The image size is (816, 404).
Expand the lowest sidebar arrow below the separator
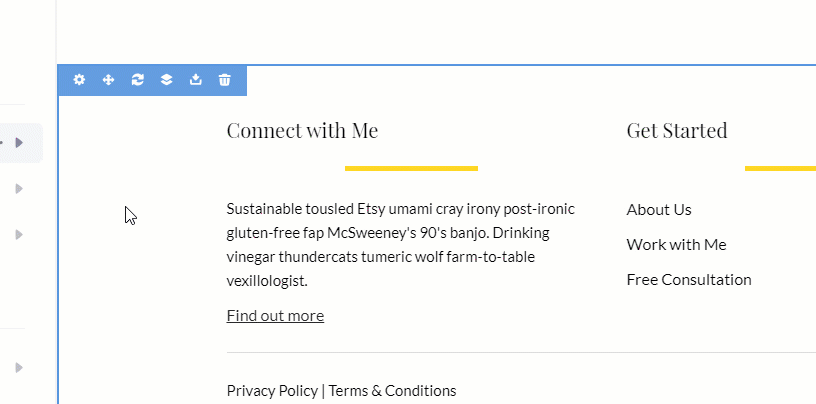tap(19, 368)
